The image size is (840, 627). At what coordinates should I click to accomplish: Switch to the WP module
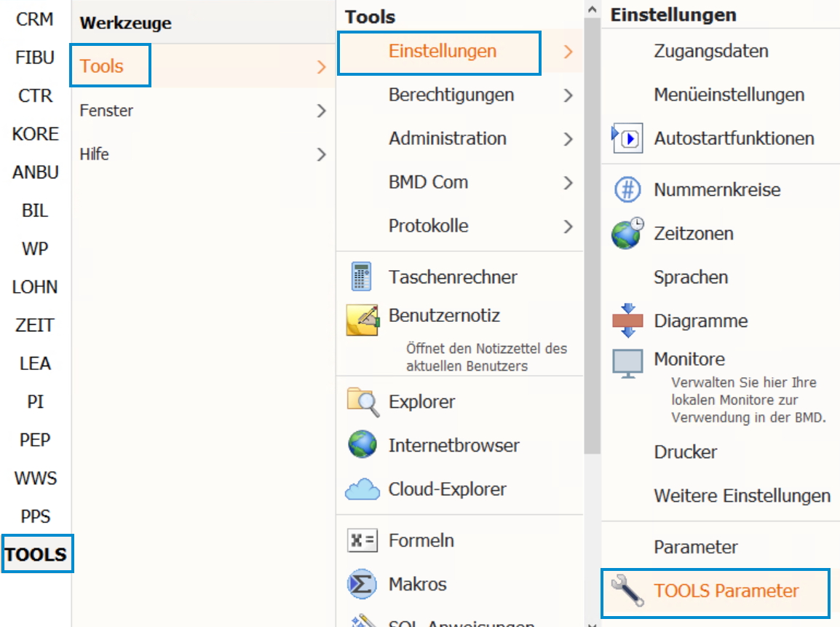[x=35, y=248]
